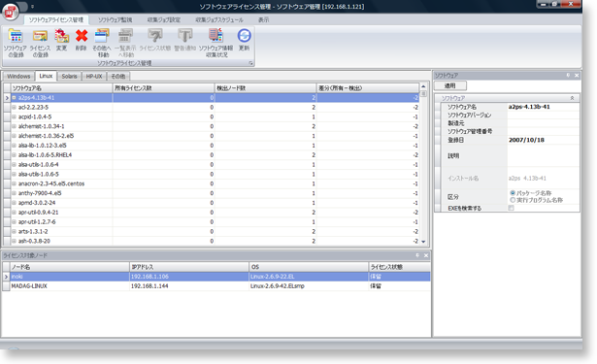597x364 pixels.
Task: Expand the arts-1.3.1-2 row
Action: tap(14, 231)
